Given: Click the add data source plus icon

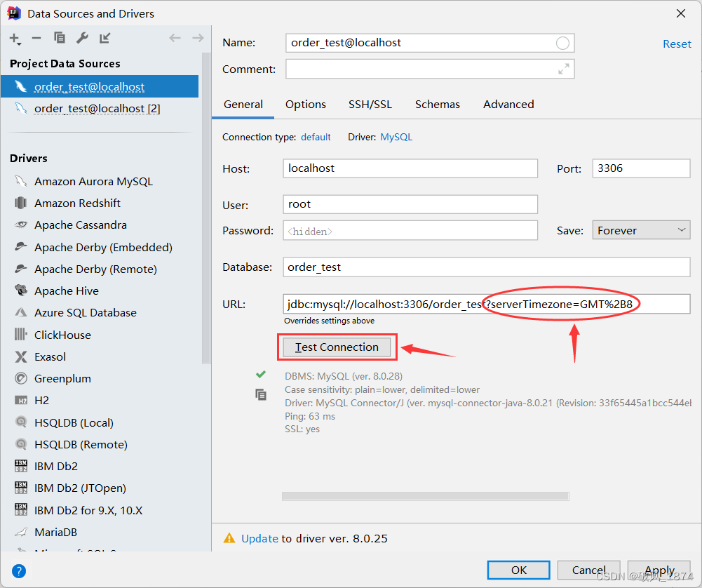Looking at the screenshot, I should [x=15, y=38].
